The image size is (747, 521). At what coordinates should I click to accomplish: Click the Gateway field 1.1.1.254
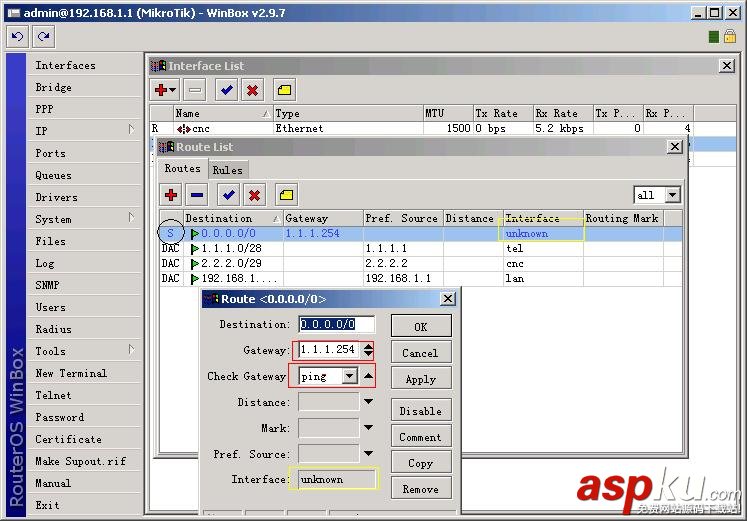click(x=329, y=350)
